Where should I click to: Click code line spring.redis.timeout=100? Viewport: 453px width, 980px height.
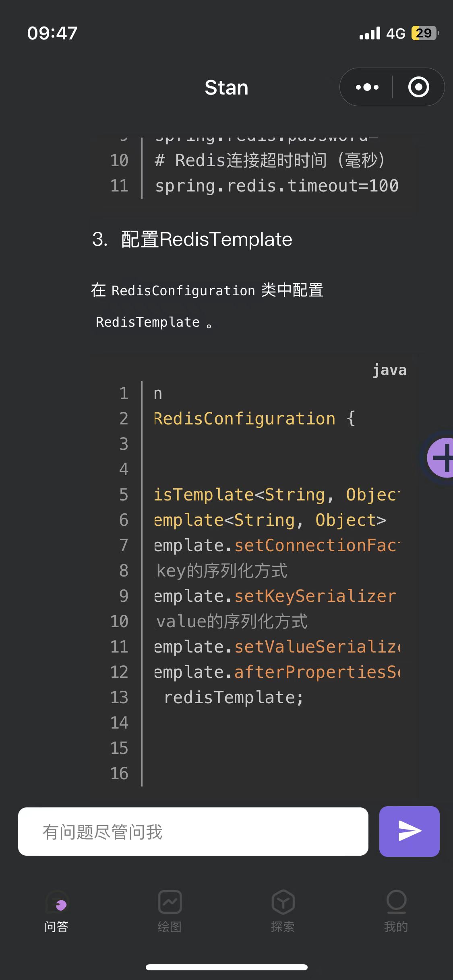pos(277,186)
